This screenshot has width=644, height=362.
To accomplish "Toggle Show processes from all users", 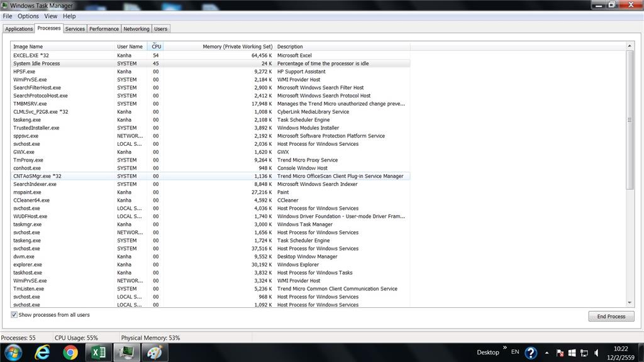I will tap(14, 315).
